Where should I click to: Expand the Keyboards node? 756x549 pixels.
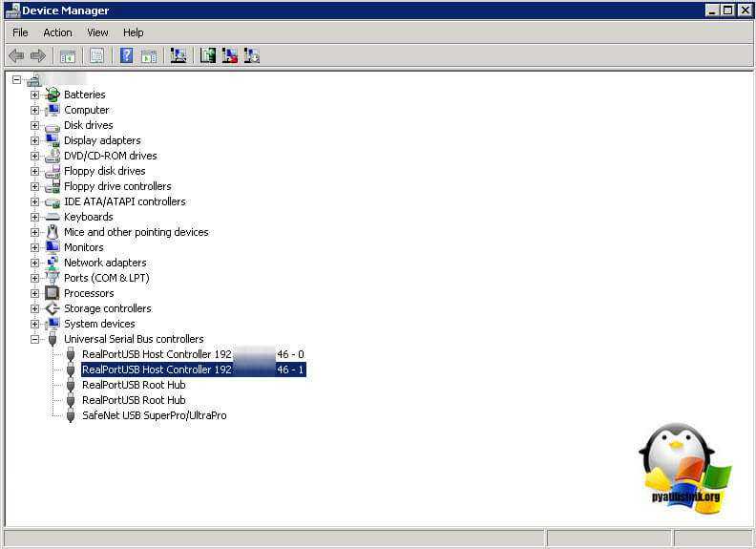[34, 217]
